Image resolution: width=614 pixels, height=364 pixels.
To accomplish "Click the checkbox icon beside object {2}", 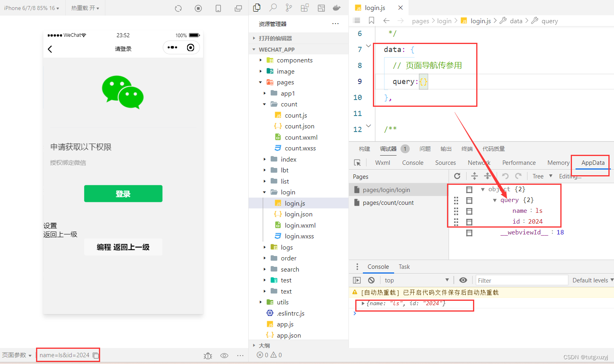I will click(469, 189).
